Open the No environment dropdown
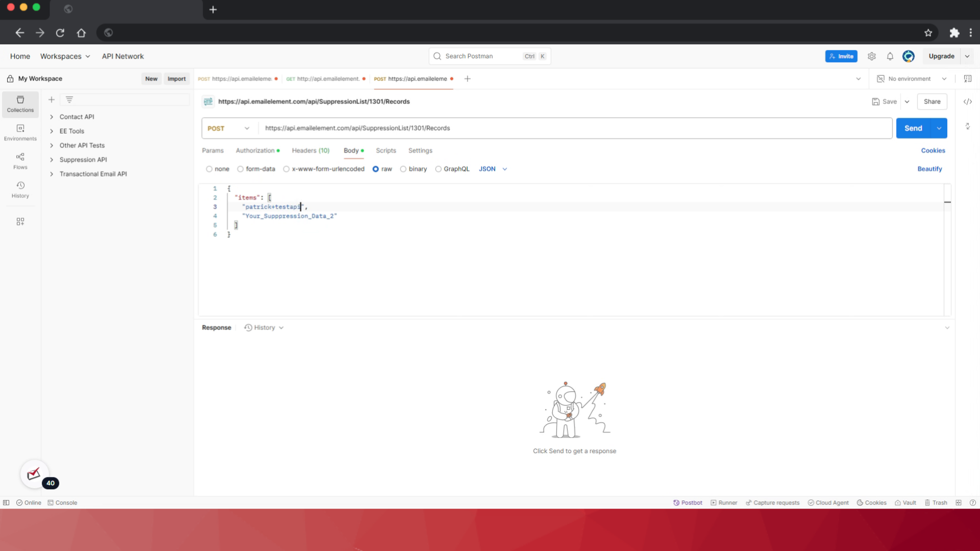This screenshot has height=551, width=980. pyautogui.click(x=912, y=79)
